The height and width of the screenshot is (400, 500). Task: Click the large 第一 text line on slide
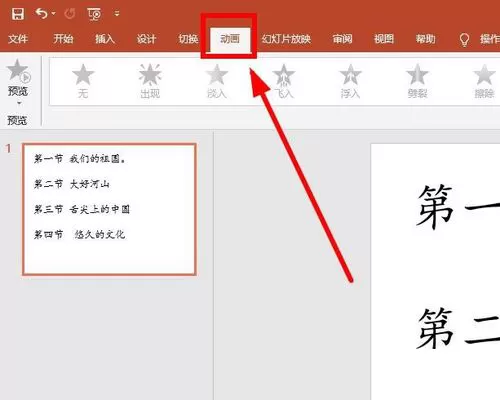tap(458, 207)
